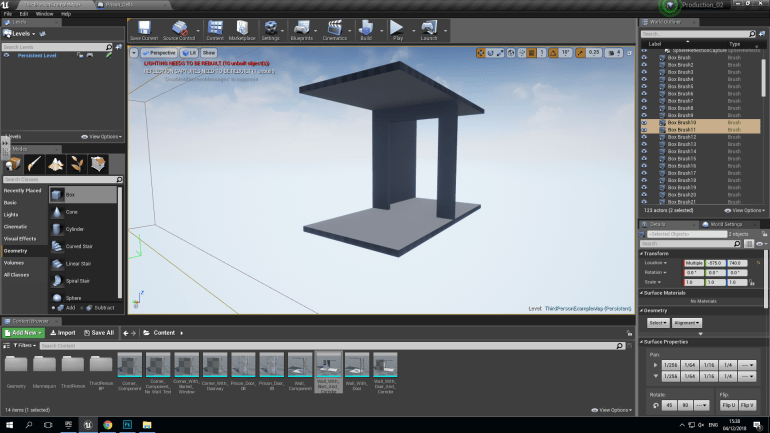770x433 pixels.
Task: Open Select dropdown under Geometry
Action: click(658, 323)
